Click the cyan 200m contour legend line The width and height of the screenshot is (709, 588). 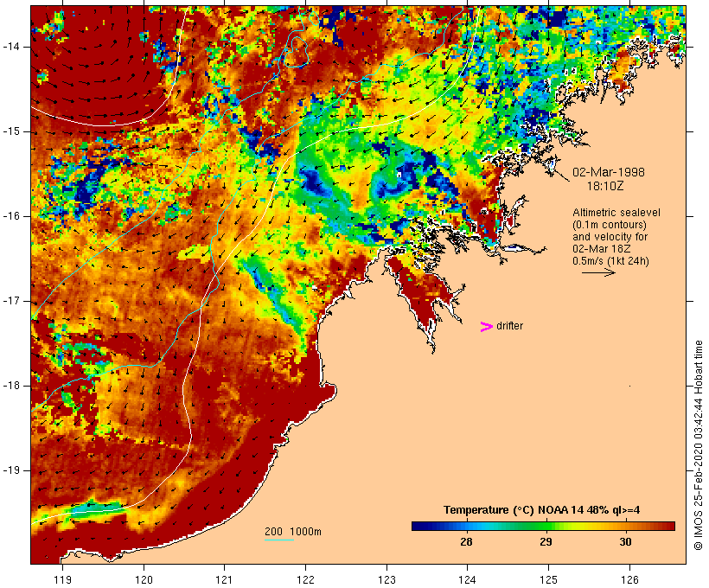279,540
